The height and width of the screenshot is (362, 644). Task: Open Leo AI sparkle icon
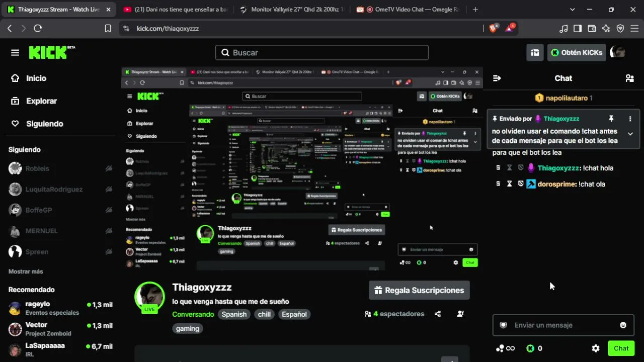(606, 29)
